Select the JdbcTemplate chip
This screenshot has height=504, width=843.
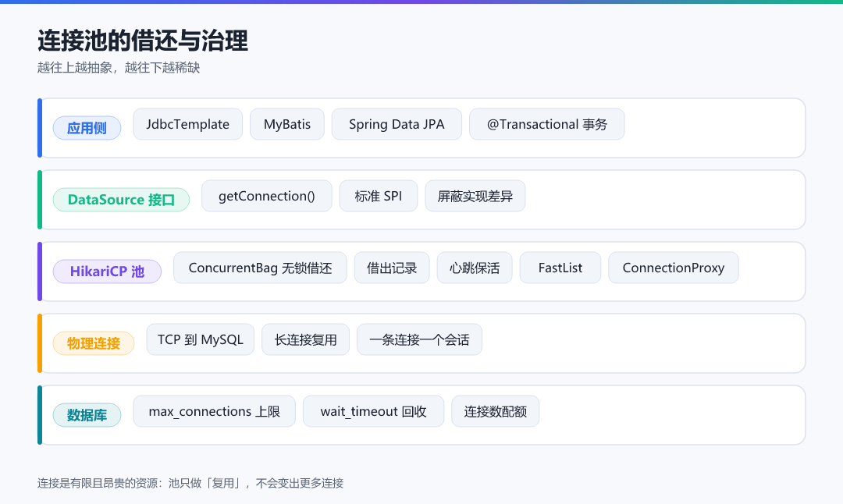point(187,124)
